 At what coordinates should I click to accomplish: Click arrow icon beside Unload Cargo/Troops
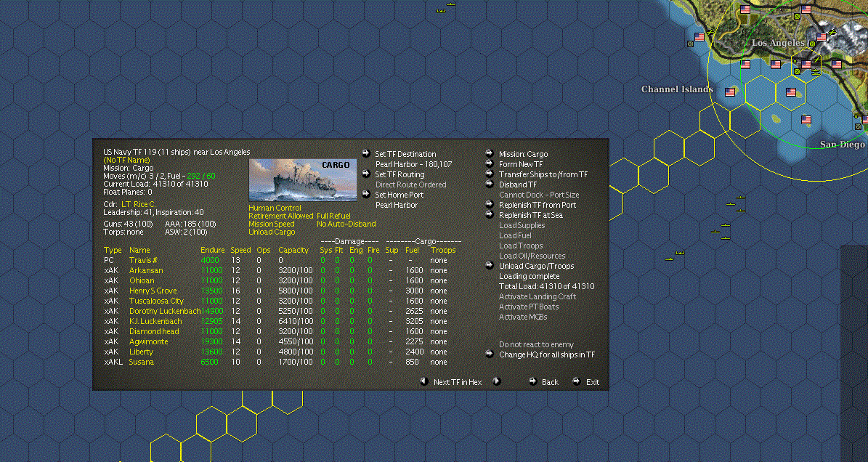click(x=490, y=265)
